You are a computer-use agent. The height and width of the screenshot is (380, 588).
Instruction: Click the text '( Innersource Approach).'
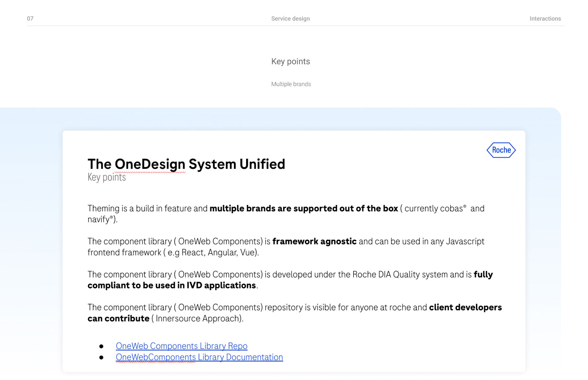[x=197, y=319]
